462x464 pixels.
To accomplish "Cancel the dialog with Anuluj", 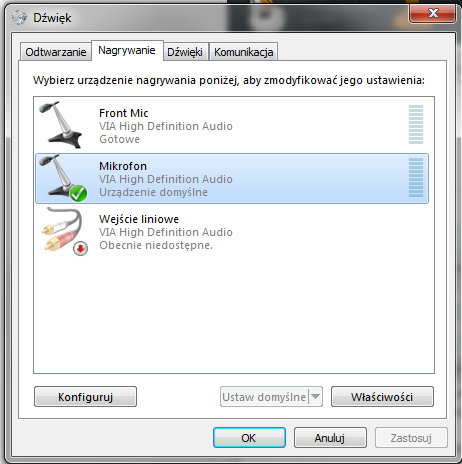I will (x=330, y=438).
